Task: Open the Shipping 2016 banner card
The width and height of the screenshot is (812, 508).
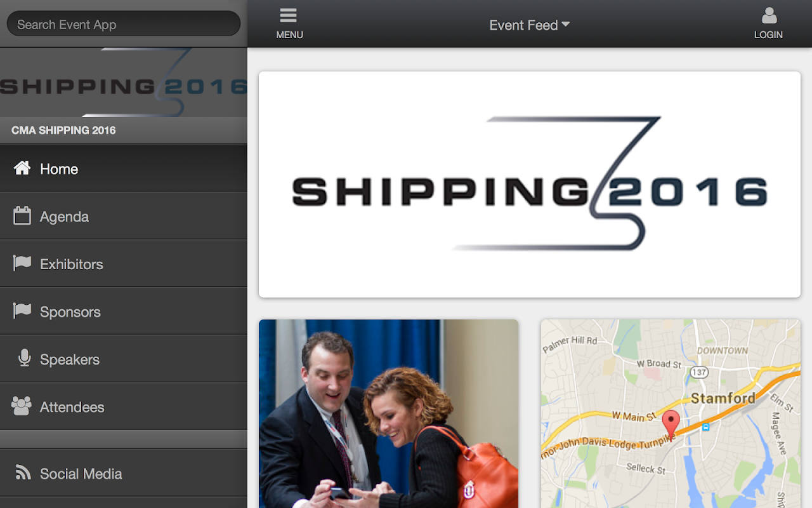Action: pyautogui.click(x=530, y=184)
